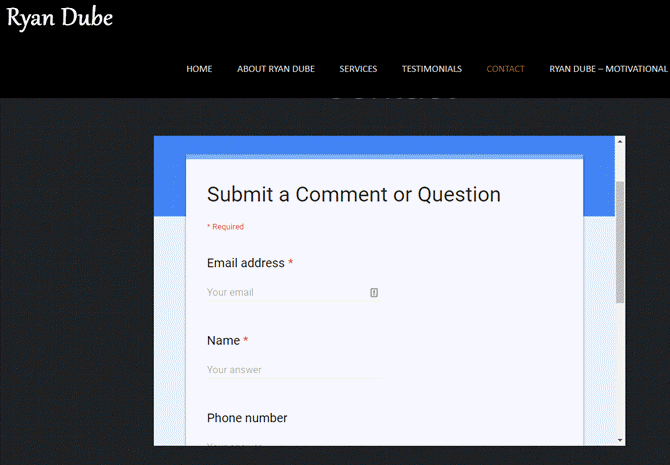The width and height of the screenshot is (670, 465).
Task: Click the embedded form's scrollbar thumb
Action: point(620,240)
